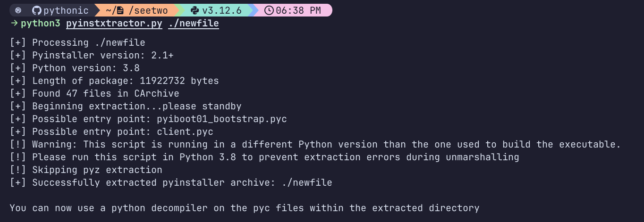This screenshot has height=222, width=644.
Task: Click the file icon in path segment
Action: tap(120, 10)
